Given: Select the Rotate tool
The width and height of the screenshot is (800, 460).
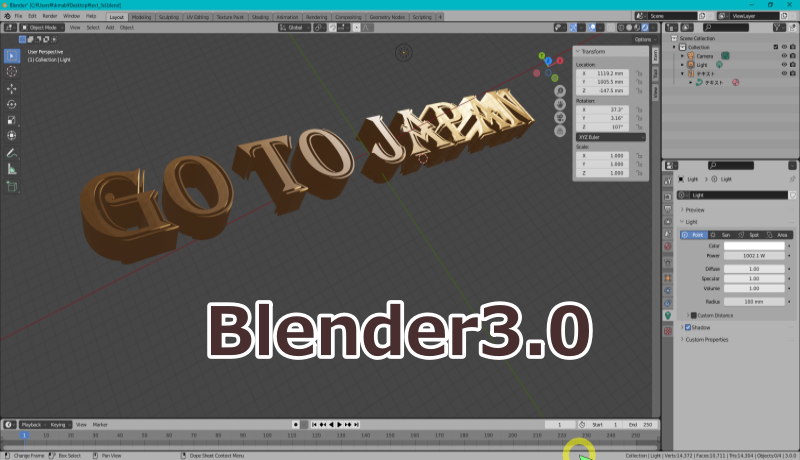Looking at the screenshot, I should coord(12,105).
